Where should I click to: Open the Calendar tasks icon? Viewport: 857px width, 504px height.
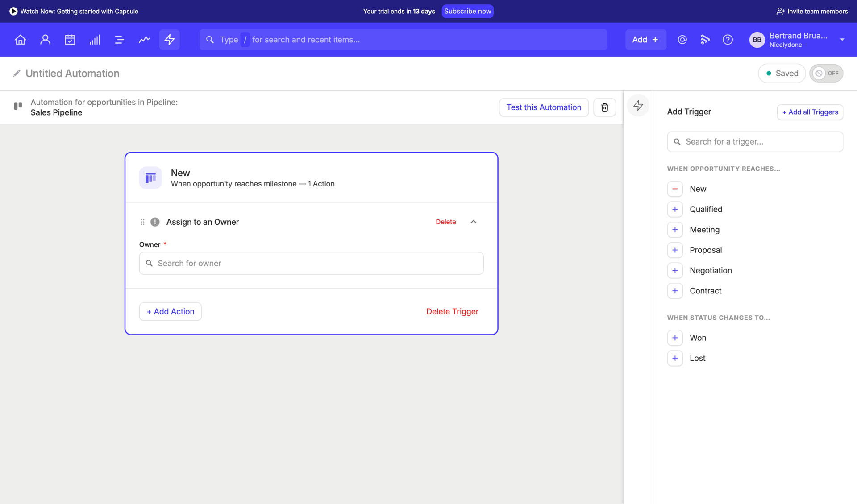point(70,40)
